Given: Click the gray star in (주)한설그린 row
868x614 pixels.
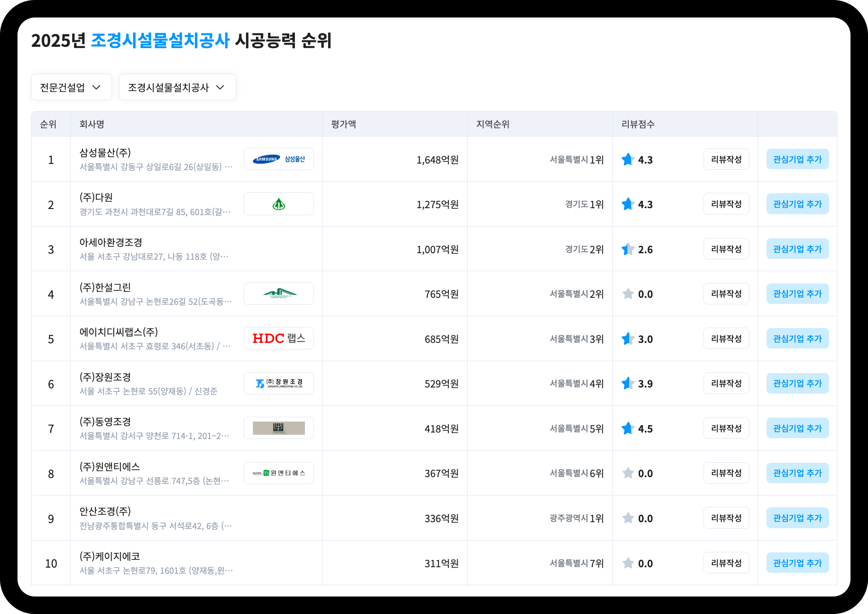Looking at the screenshot, I should pyautogui.click(x=628, y=294).
